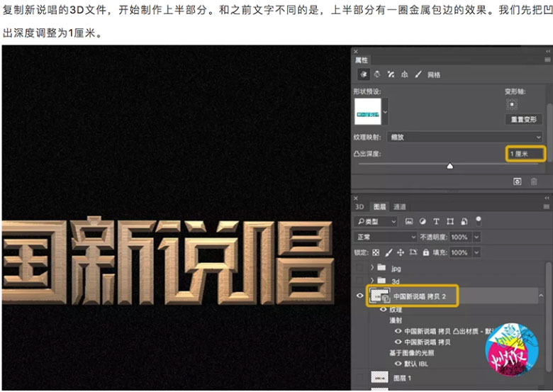Switch to the 3D tab
Viewport: 553px width, 392px height.
point(359,207)
